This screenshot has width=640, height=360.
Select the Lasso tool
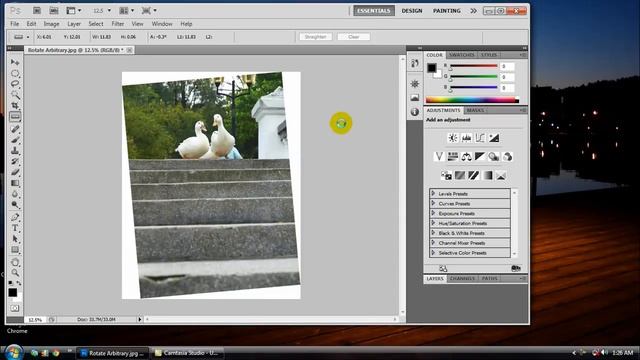[x=15, y=84]
